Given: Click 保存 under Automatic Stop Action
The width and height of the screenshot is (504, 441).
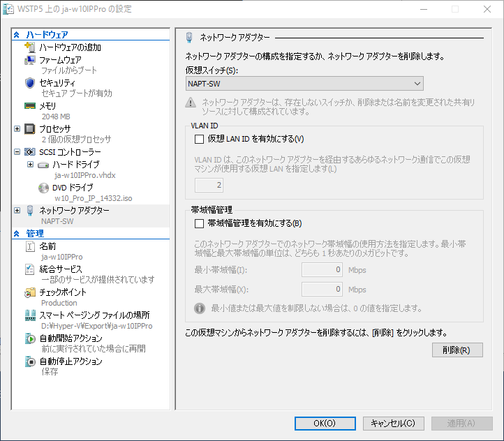Looking at the screenshot, I should [50, 372].
